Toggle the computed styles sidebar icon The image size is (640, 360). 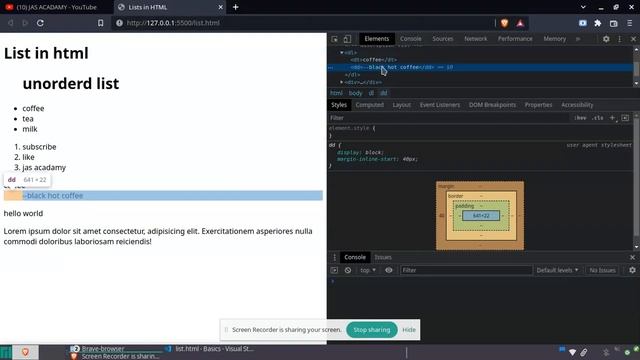(x=625, y=118)
